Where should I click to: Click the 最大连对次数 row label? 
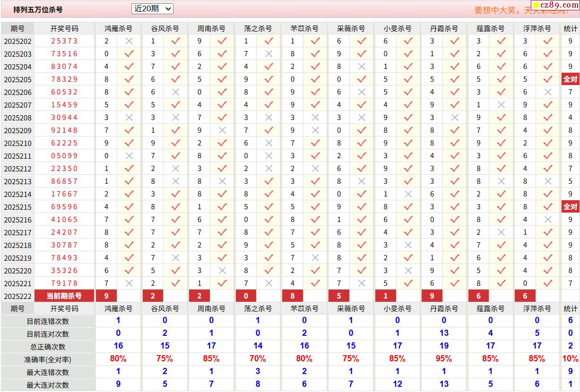coord(47,385)
